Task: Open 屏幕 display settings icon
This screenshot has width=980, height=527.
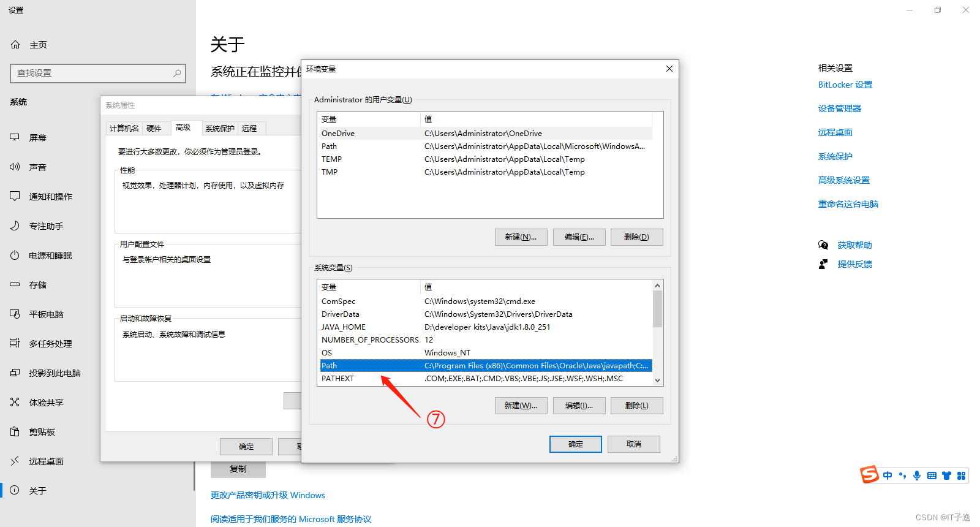Action: point(15,138)
